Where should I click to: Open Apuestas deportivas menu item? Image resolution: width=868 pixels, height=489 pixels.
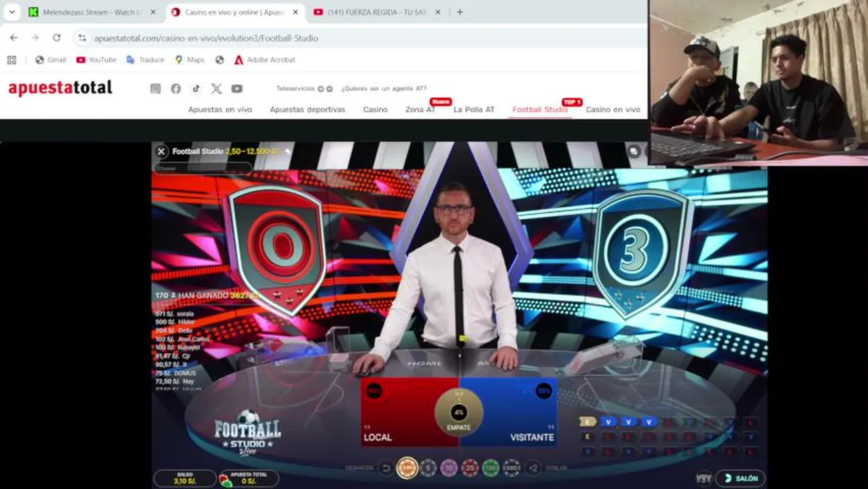(x=308, y=109)
